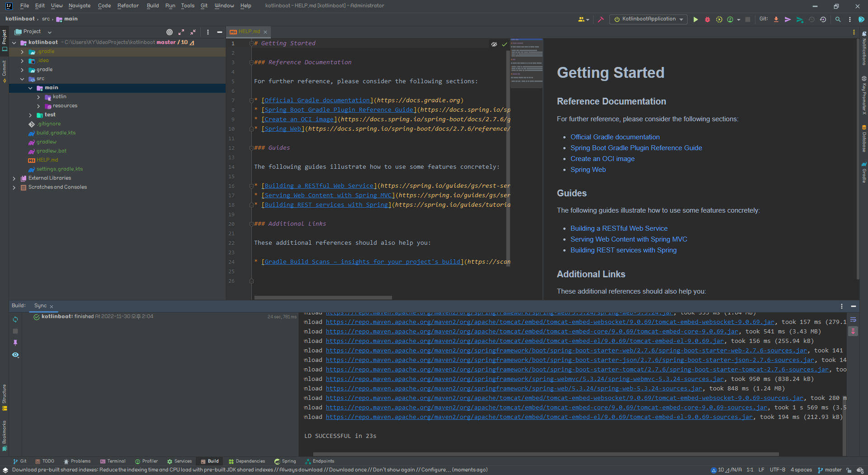Image resolution: width=868 pixels, height=475 pixels.
Task: Open the Tools menu
Action: pos(188,5)
